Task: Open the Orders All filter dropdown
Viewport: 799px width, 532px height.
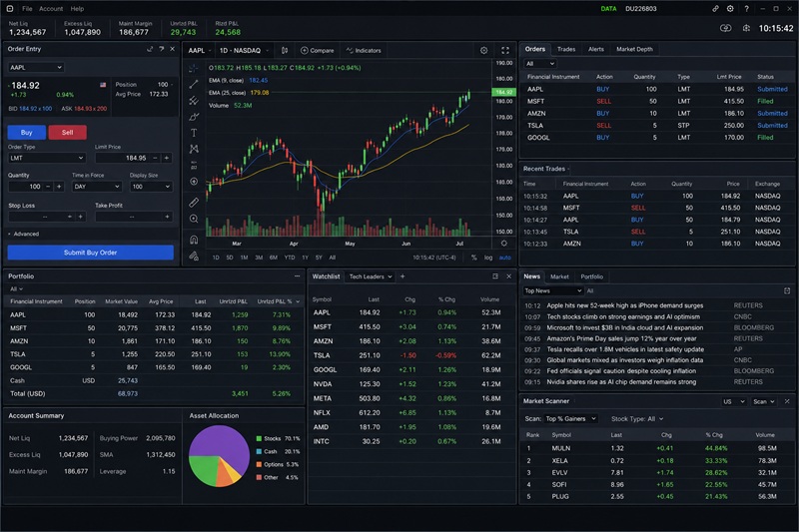Action: pyautogui.click(x=539, y=64)
